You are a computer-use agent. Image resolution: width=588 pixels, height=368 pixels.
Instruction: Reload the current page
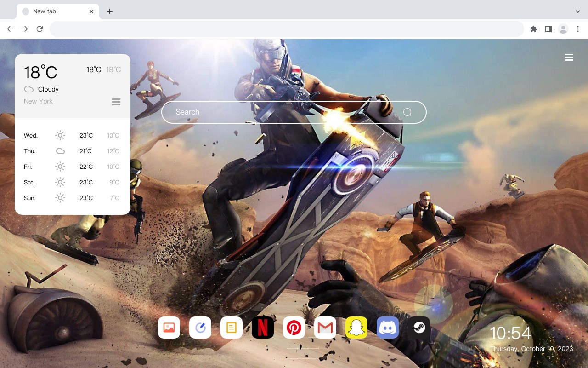(x=40, y=29)
